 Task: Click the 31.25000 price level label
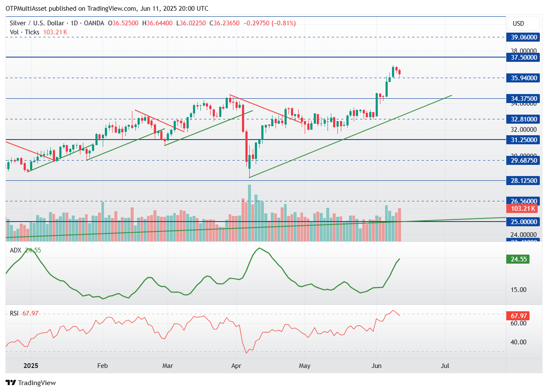(523, 140)
